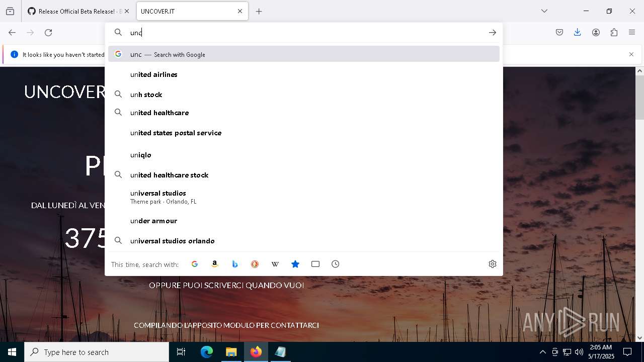
Task: Close the Release Official Beta Release tab
Action: click(126, 11)
